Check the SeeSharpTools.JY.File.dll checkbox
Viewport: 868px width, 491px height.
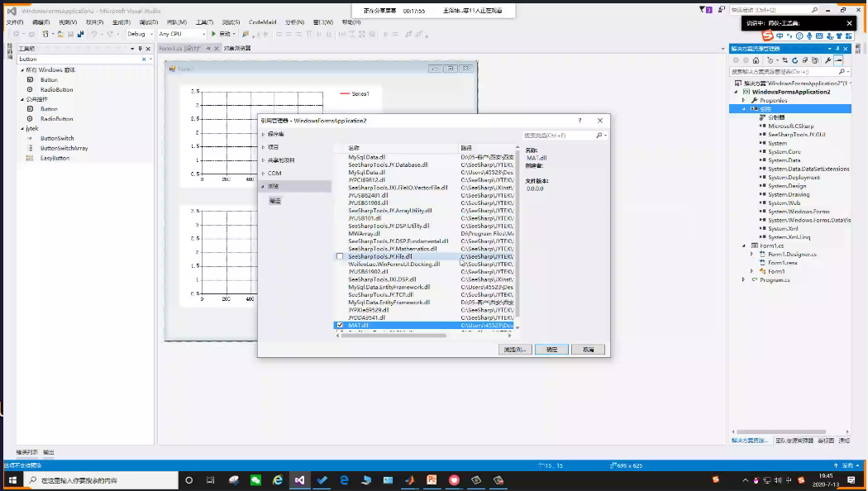(x=340, y=257)
